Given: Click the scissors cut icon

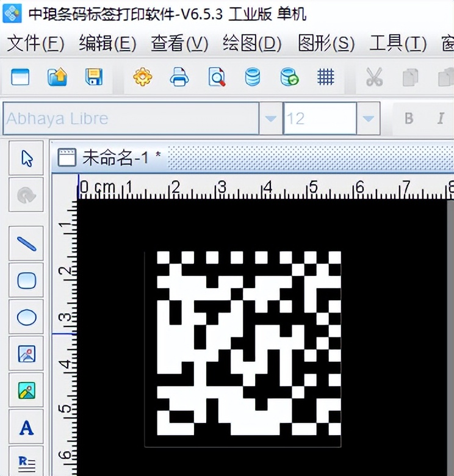Looking at the screenshot, I should pos(374,77).
